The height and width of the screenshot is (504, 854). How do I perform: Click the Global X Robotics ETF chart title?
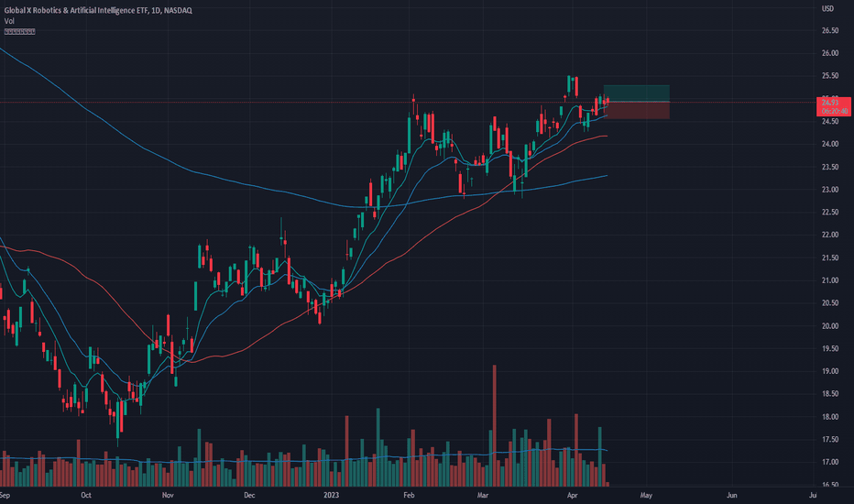[x=98, y=10]
